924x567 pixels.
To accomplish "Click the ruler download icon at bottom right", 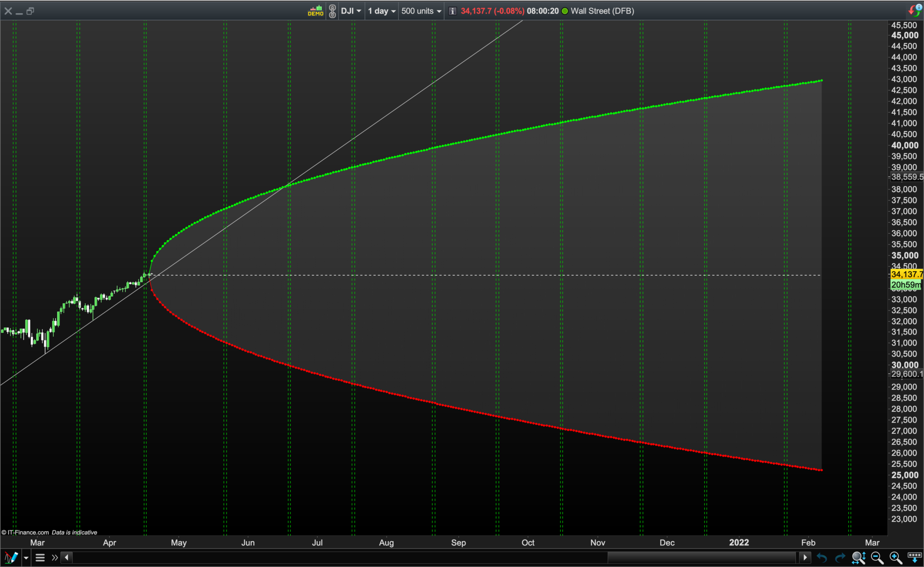I will coord(914,558).
